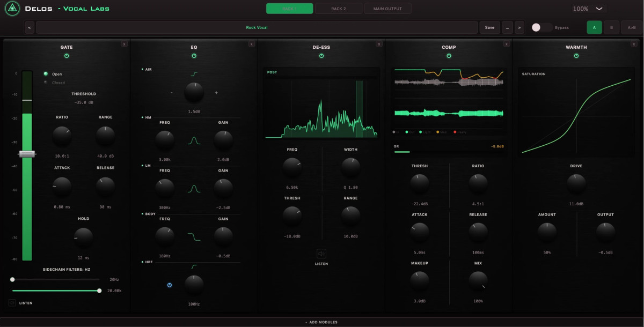Click the POST label in the de-esser display
This screenshot has width=644, height=327.
click(272, 72)
